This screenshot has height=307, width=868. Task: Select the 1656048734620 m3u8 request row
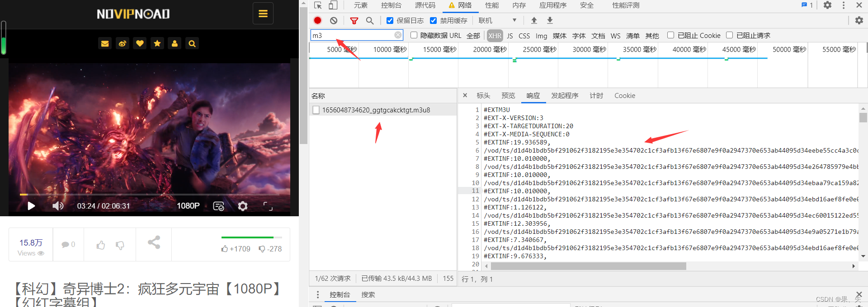(x=383, y=110)
